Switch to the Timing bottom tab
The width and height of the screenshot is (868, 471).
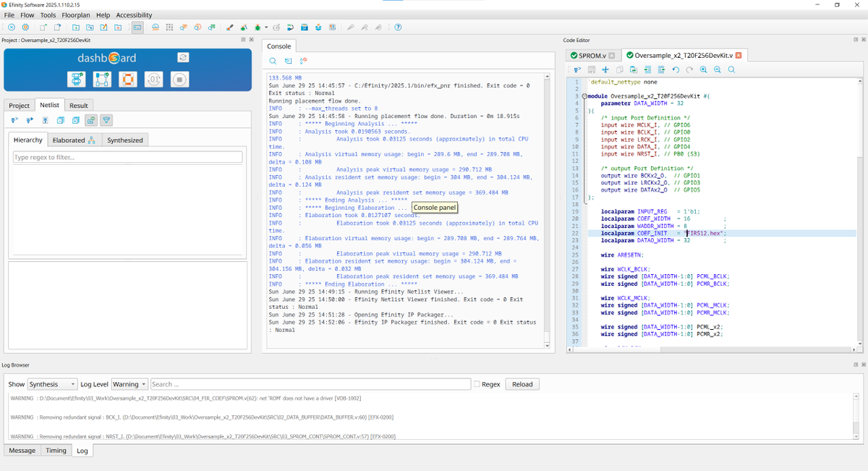(x=56, y=450)
